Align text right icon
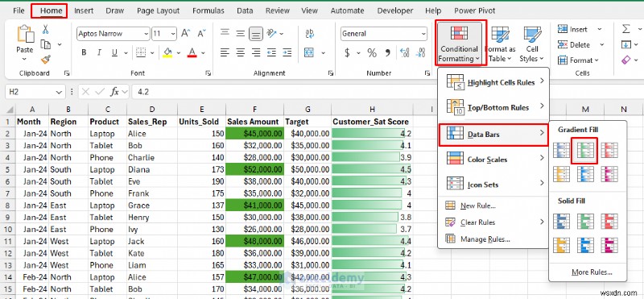The height and width of the screenshot is (299, 644). click(256, 52)
